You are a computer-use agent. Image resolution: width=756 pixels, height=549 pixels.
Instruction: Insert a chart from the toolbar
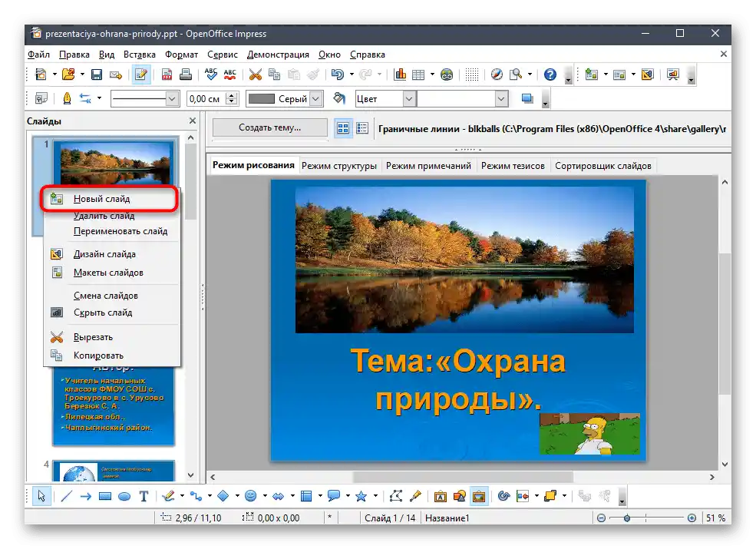click(x=400, y=74)
